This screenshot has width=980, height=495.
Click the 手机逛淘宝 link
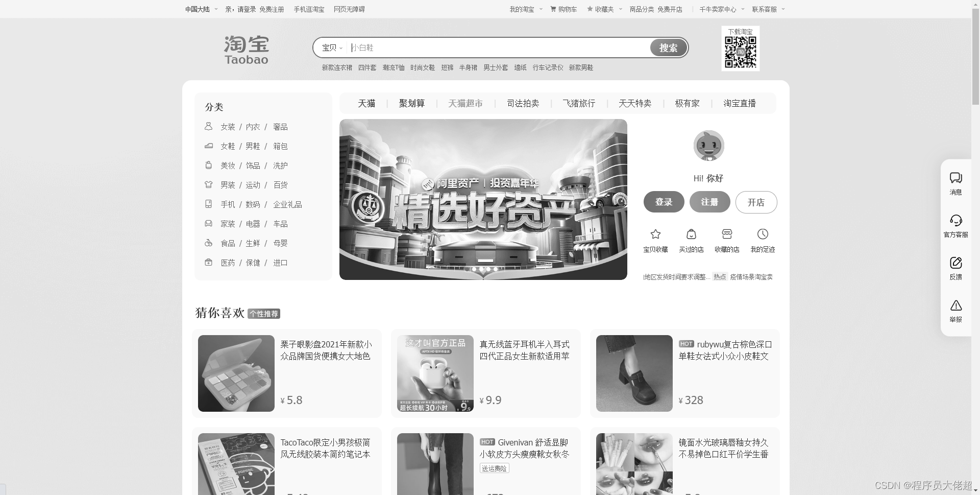[x=309, y=9]
